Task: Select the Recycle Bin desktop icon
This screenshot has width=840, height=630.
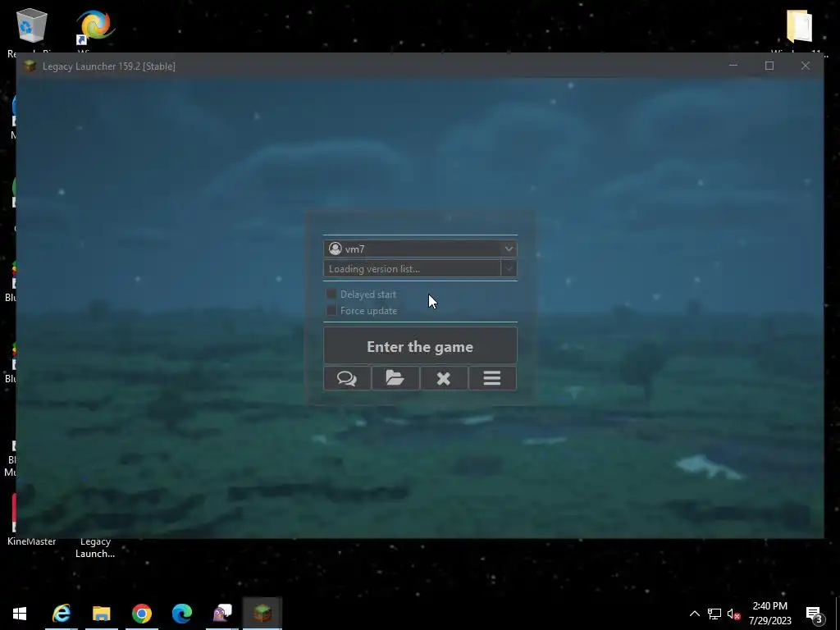Action: pos(32,25)
